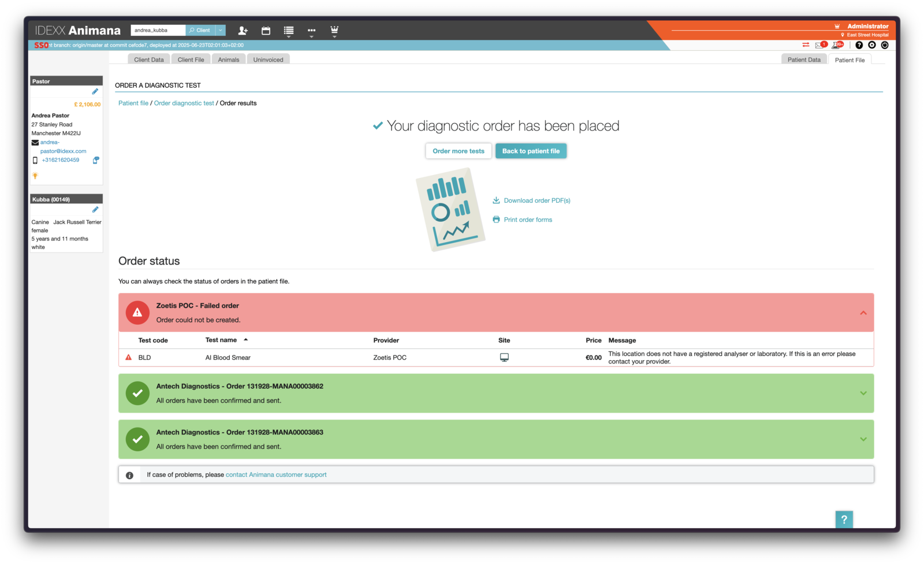Open contact Animana customer support link
The height and width of the screenshot is (564, 924).
(276, 475)
